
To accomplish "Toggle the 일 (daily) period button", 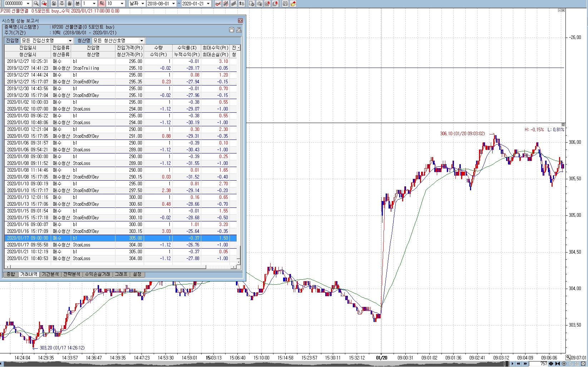I will [x=54, y=4].
